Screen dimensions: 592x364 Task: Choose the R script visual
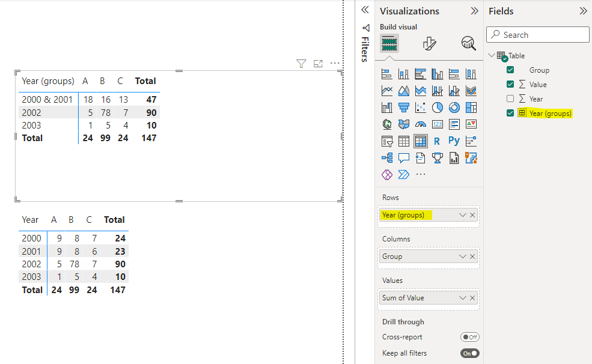[437, 141]
